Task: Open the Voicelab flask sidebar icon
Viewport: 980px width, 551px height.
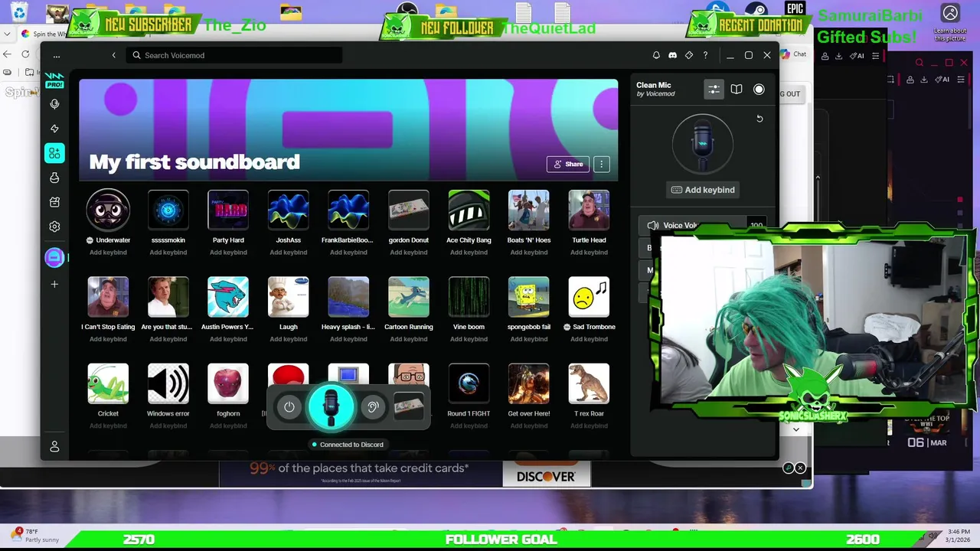Action: tap(54, 178)
